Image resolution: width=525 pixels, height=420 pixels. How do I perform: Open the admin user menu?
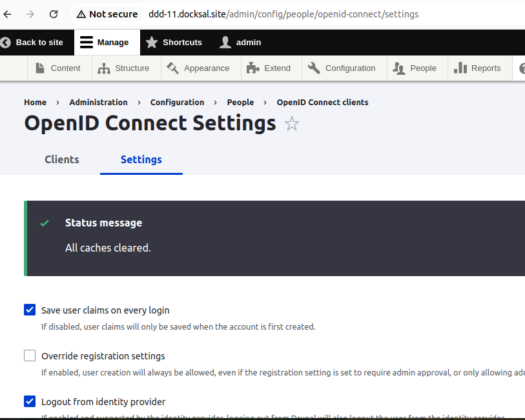coord(240,42)
